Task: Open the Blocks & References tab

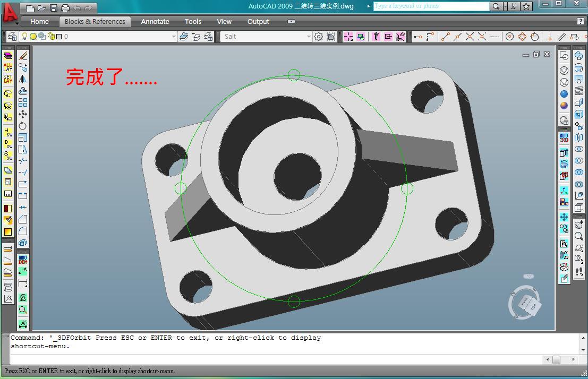Action: coord(95,22)
